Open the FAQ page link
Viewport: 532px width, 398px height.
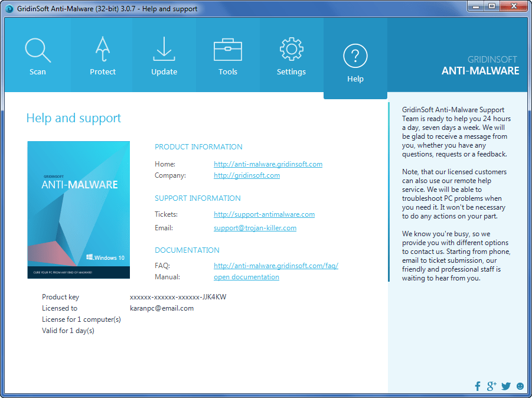click(x=275, y=266)
